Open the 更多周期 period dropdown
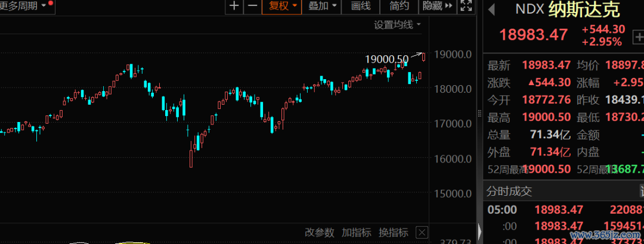 23,6
